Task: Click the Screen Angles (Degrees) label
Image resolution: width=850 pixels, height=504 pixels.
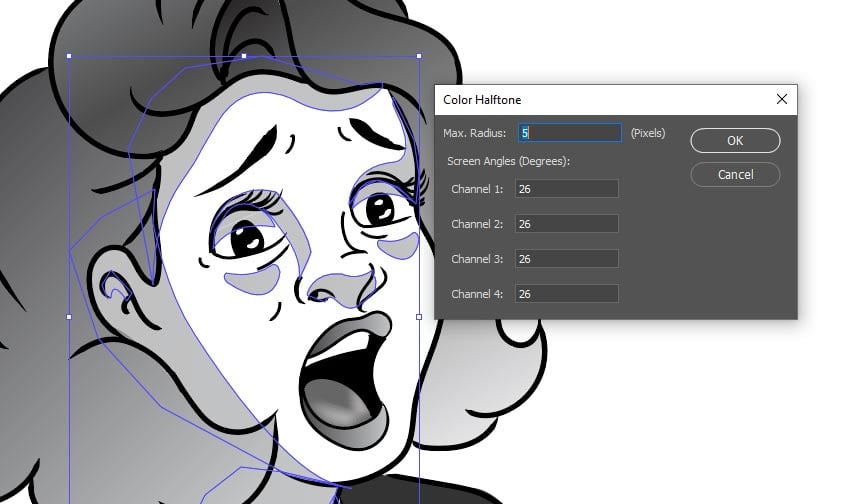Action: (507, 161)
